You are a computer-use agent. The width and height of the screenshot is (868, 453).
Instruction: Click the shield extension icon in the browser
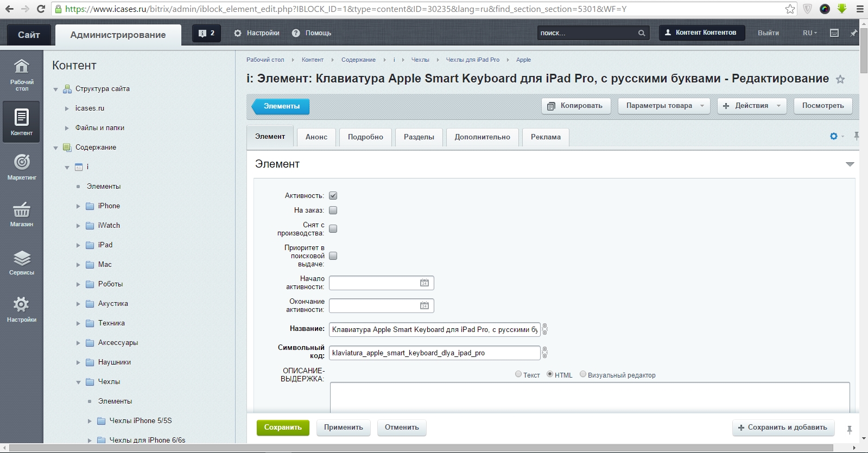point(808,9)
